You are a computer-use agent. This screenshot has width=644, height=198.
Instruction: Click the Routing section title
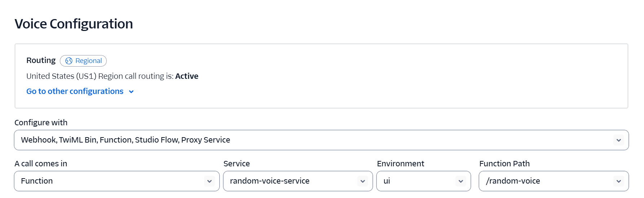(41, 60)
